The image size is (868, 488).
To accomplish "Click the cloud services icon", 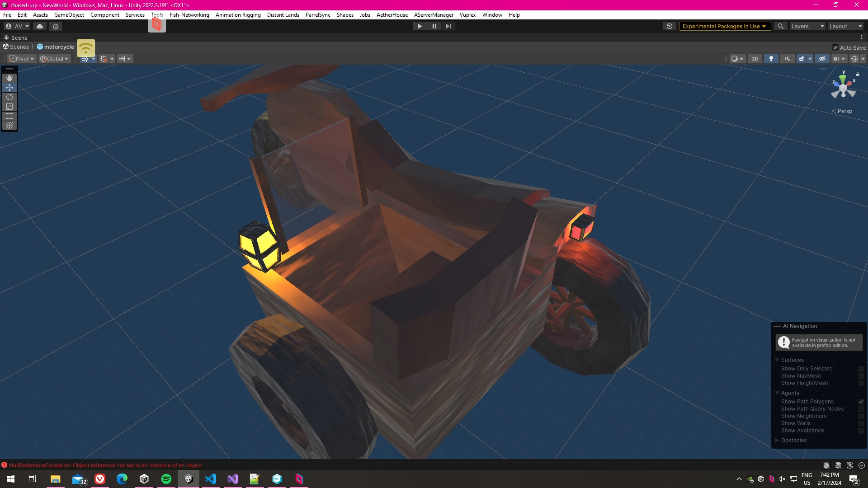I will point(40,26).
